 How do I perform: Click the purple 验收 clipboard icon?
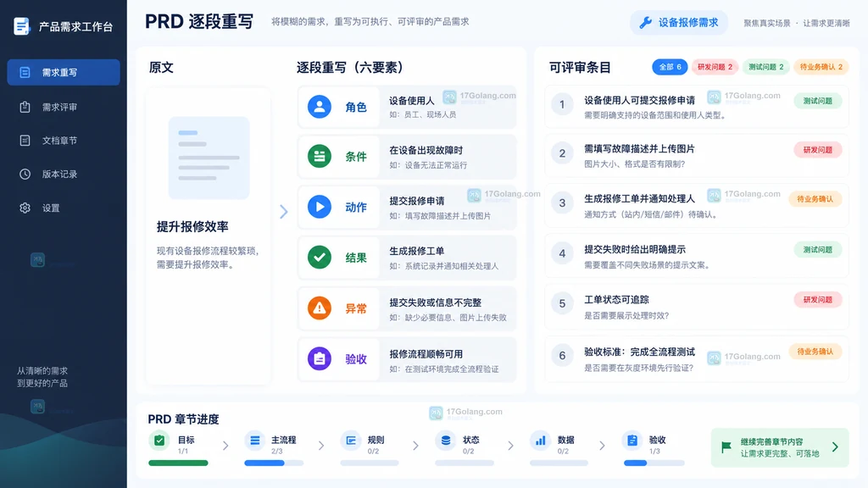(320, 358)
